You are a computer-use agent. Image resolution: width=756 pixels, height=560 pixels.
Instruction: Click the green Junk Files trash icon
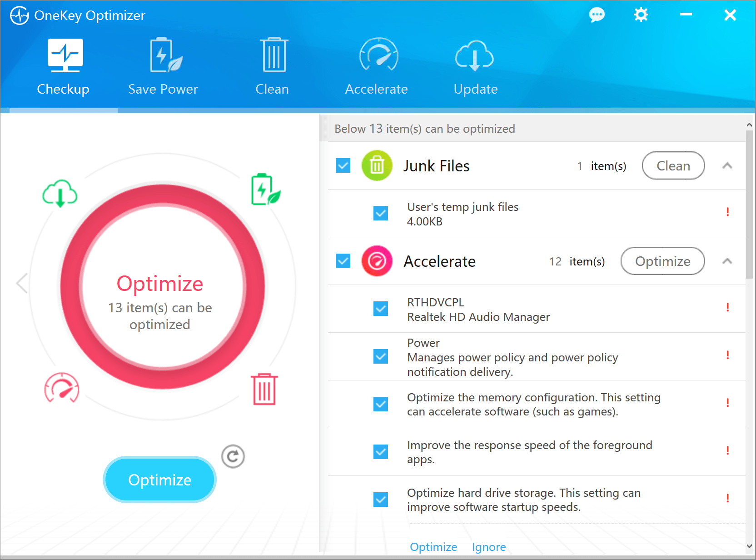tap(377, 165)
